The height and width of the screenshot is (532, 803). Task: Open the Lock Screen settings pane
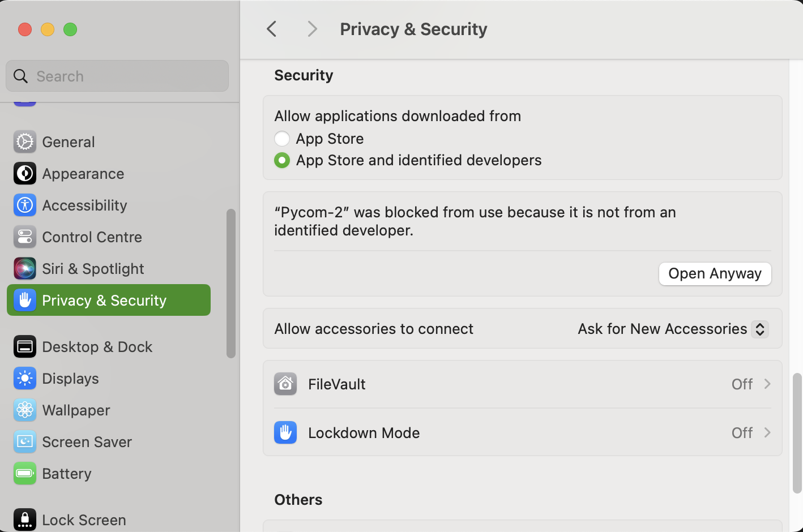[x=84, y=520]
